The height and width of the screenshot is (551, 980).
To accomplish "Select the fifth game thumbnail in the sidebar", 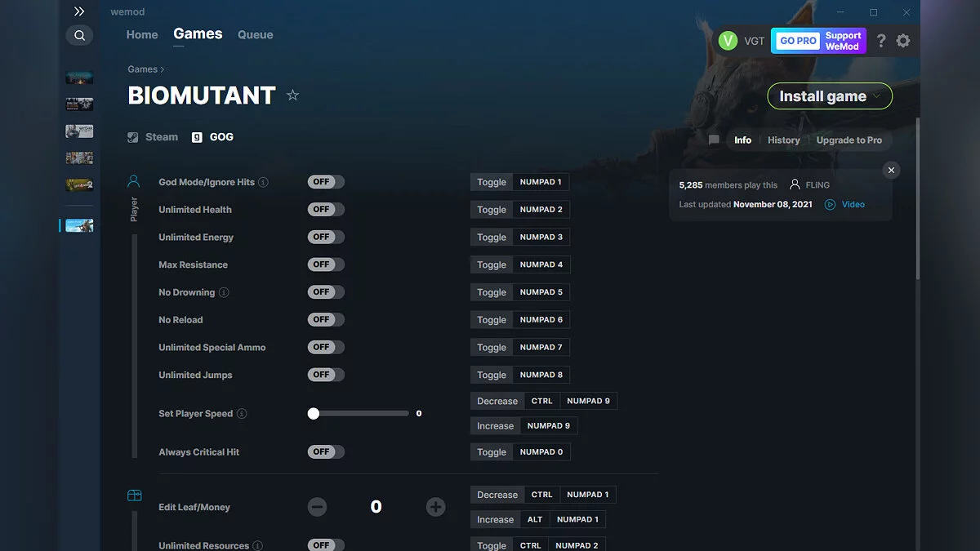I will 79,185.
